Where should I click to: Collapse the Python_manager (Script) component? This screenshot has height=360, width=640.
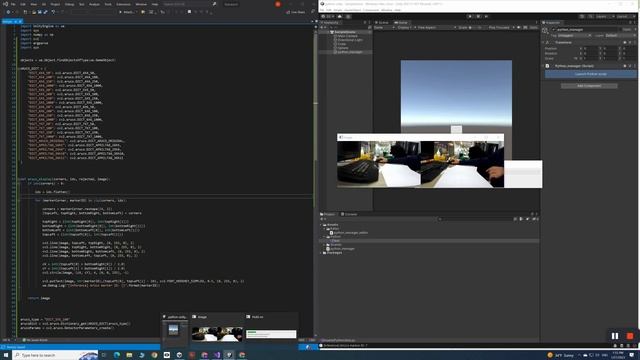point(544,66)
